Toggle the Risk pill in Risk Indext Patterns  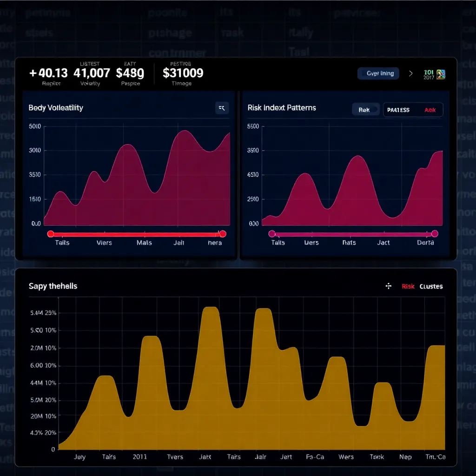[365, 110]
